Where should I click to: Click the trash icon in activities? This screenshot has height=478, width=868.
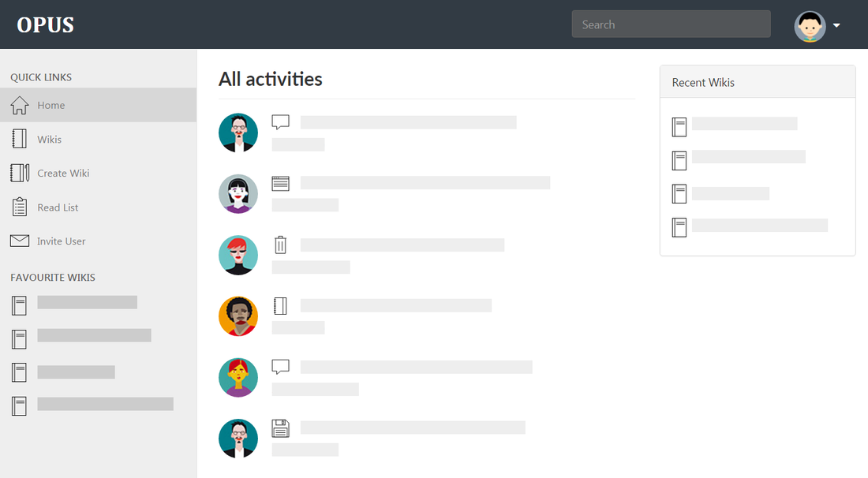click(280, 245)
